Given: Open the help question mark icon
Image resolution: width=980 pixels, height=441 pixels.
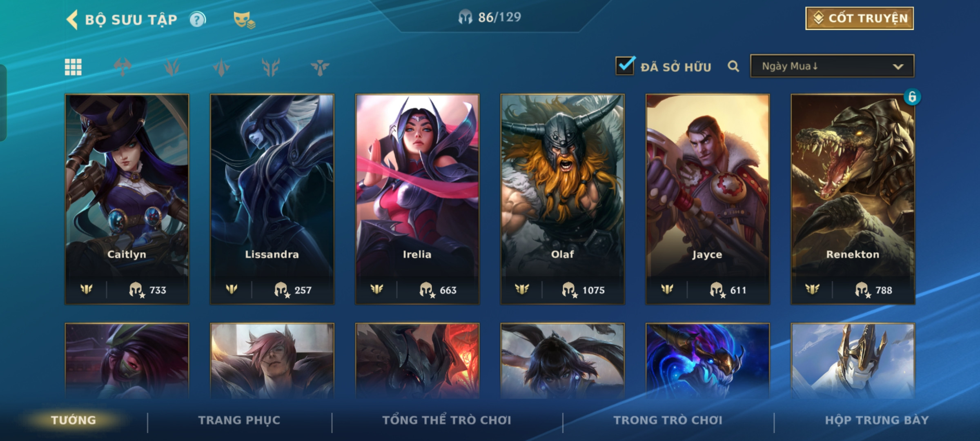Looking at the screenshot, I should 198,20.
